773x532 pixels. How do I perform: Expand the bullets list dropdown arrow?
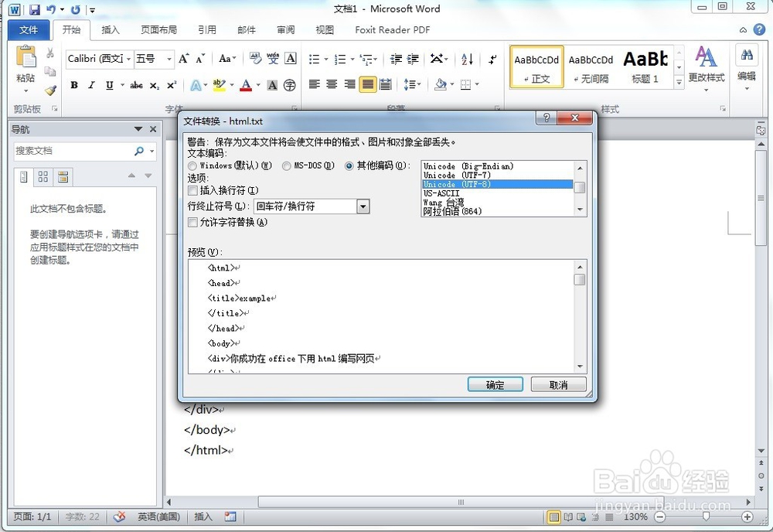click(x=325, y=60)
